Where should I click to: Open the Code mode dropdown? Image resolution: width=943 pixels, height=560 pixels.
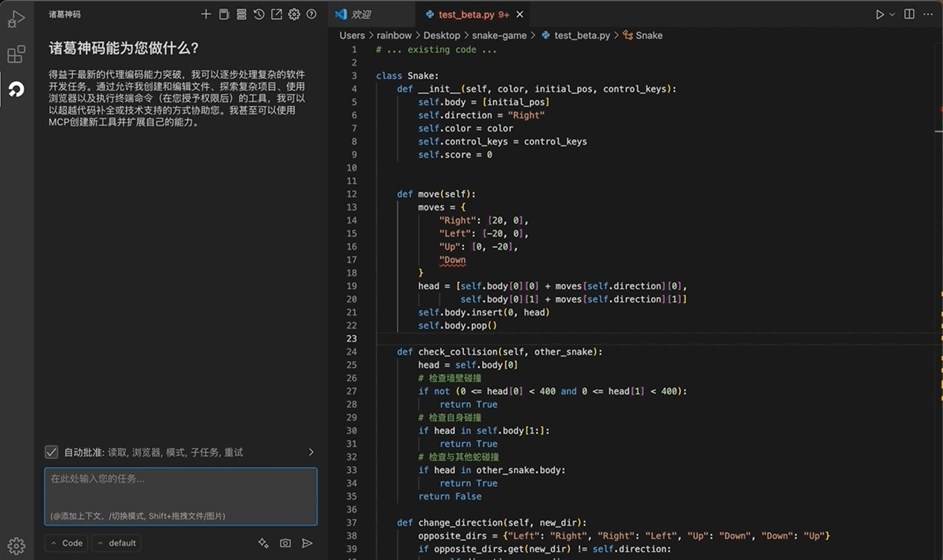coord(66,543)
